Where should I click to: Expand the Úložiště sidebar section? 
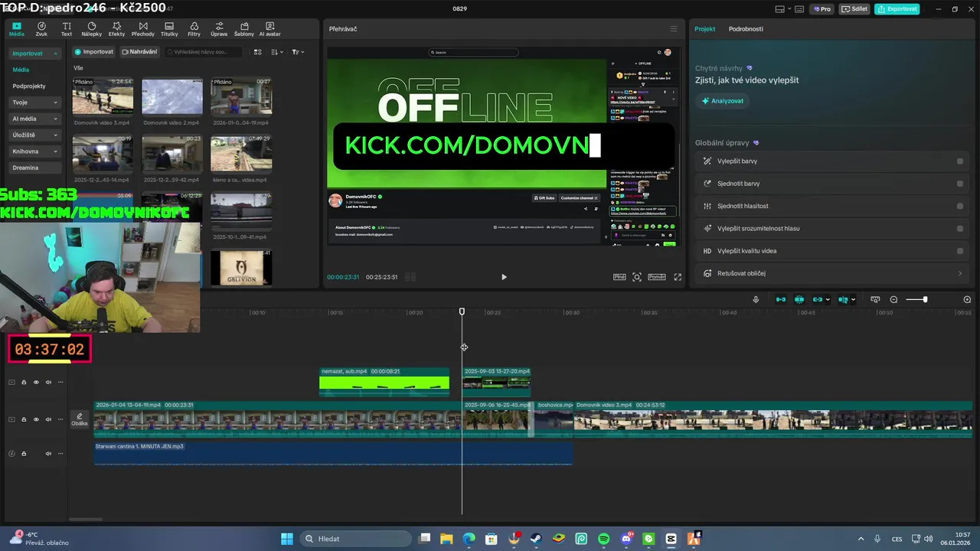click(x=35, y=135)
